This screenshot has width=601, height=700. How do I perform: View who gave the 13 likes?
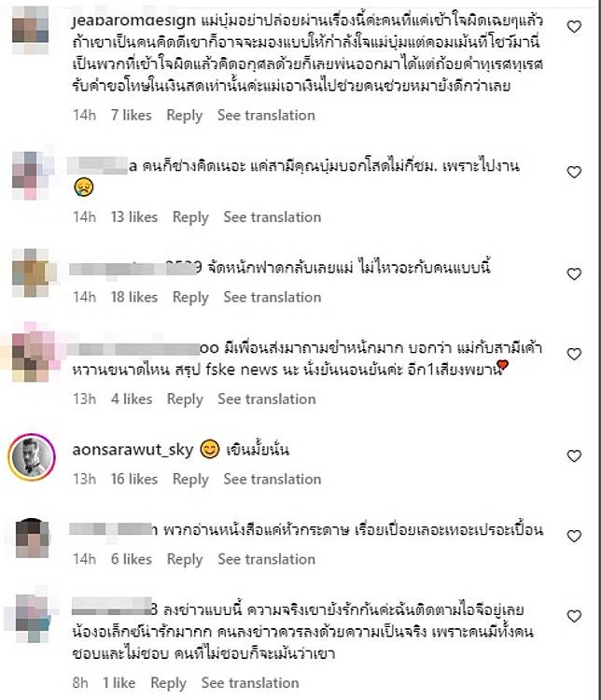(134, 217)
